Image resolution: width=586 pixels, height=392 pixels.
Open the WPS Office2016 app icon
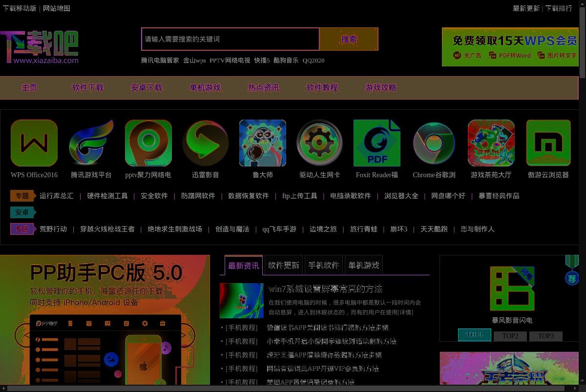click(34, 143)
